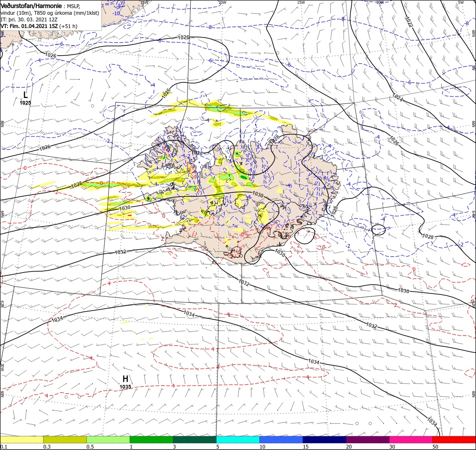Viewport: 476px width, 450px height.
Task: Choose the purple 20–30 legend swatch
Action: (367, 440)
